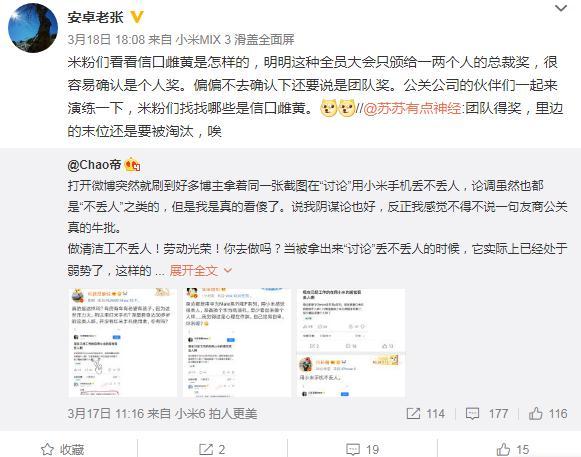This screenshot has width=581, height=457.
Task: Like this post via thumbs-up 15
Action: coord(512,449)
